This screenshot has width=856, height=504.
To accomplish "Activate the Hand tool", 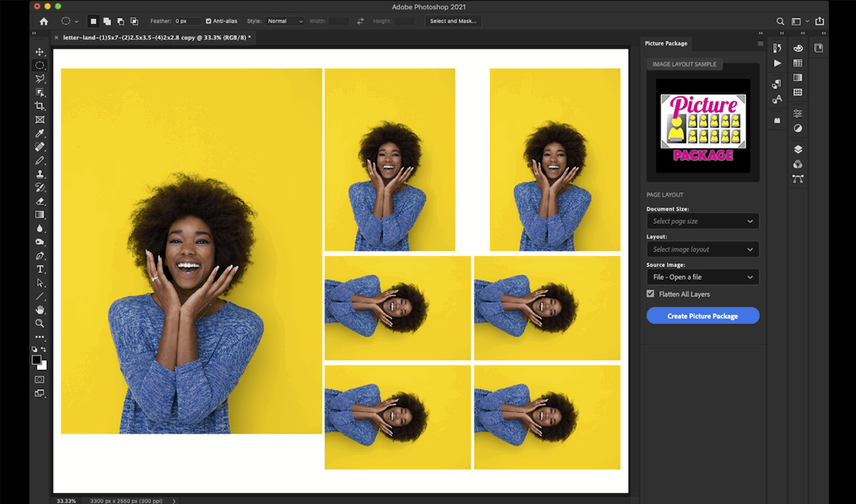I will click(40, 309).
